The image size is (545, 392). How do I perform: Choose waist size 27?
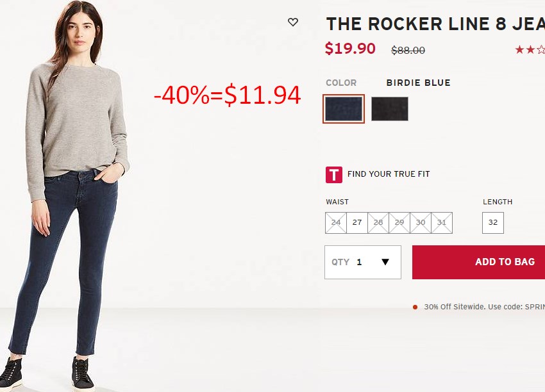[357, 222]
